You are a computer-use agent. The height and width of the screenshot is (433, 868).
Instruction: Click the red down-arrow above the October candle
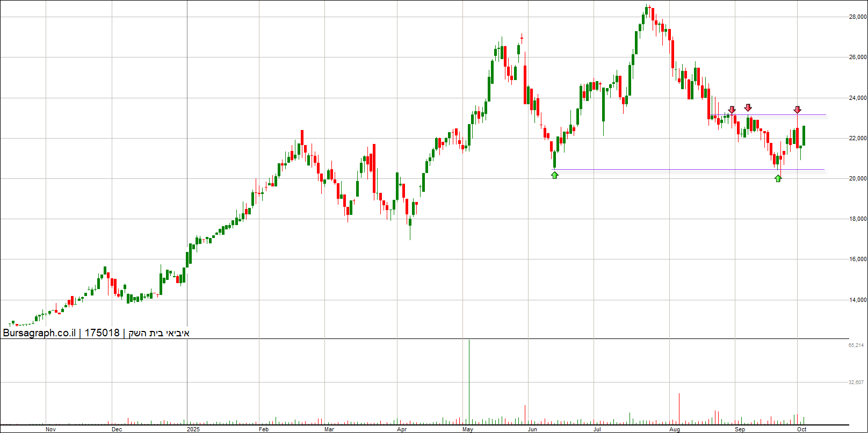(798, 110)
